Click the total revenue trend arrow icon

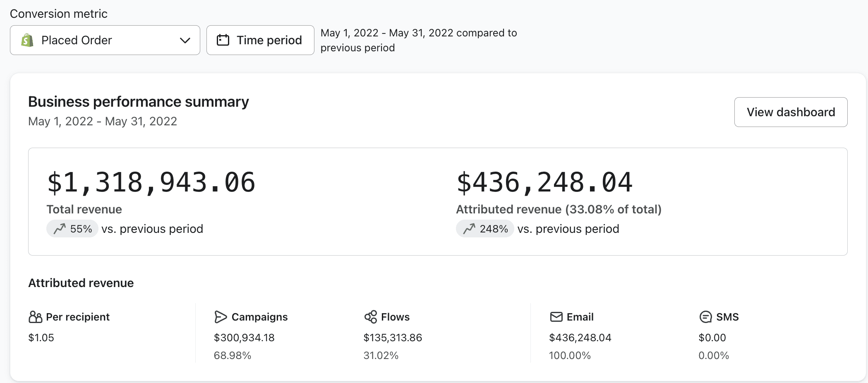[60, 229]
